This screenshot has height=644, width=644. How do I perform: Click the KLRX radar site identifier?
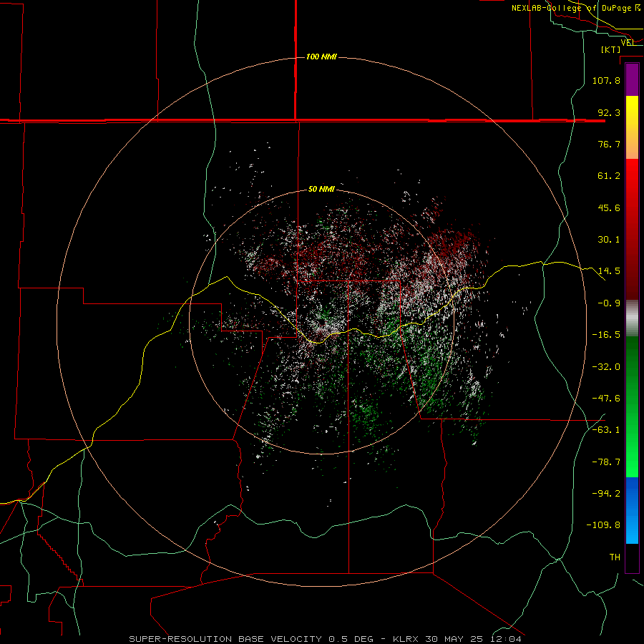point(406,639)
